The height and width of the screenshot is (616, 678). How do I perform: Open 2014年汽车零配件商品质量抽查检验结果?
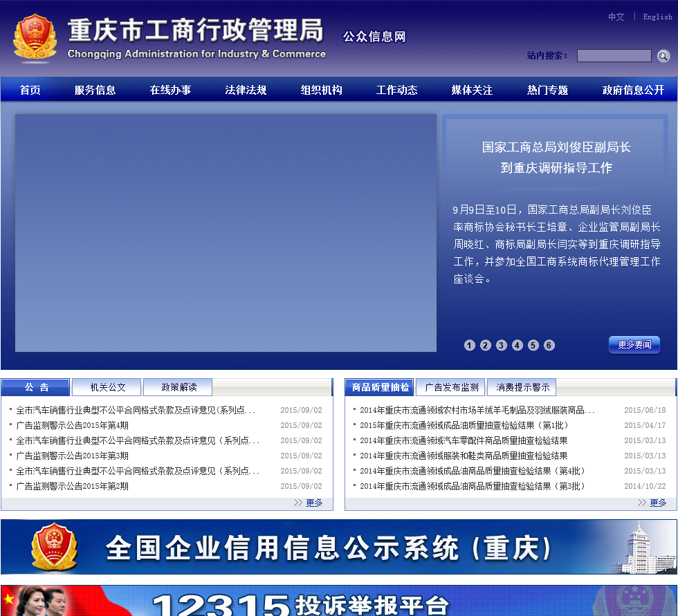pyautogui.click(x=464, y=440)
